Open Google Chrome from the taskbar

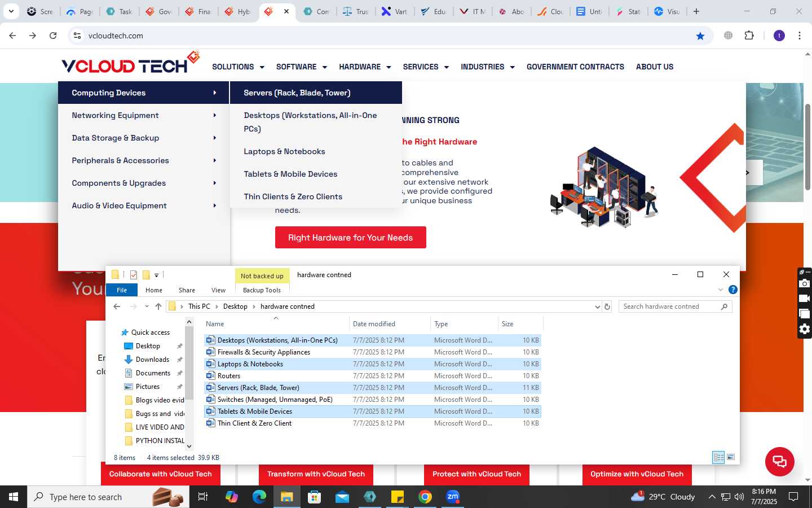pos(425,497)
